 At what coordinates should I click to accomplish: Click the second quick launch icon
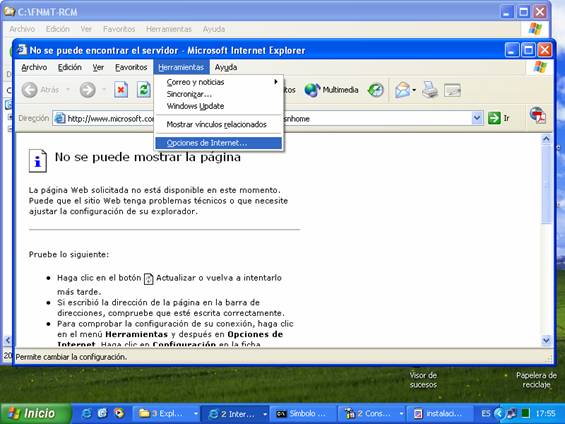click(x=102, y=413)
